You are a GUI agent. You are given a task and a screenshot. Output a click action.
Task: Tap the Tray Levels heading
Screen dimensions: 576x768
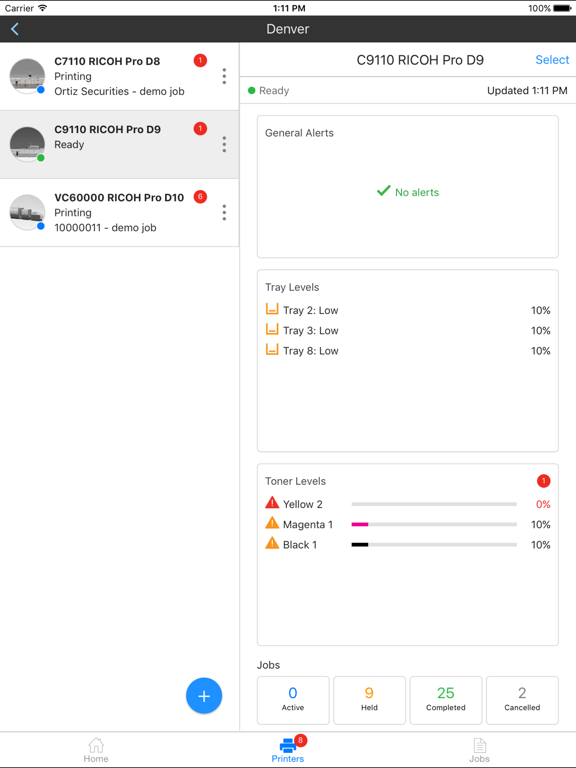(292, 288)
